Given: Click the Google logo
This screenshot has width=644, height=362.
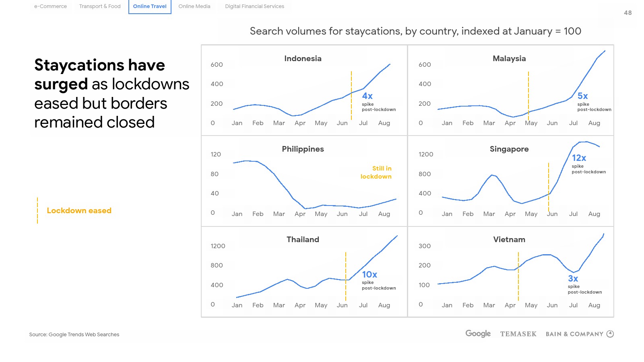Looking at the screenshot, I should click(478, 333).
